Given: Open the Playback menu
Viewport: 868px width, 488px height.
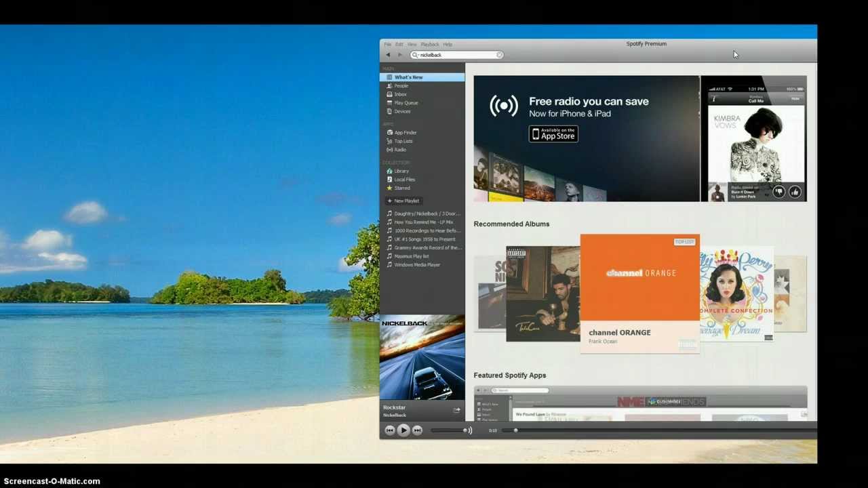Looking at the screenshot, I should pyautogui.click(x=429, y=44).
